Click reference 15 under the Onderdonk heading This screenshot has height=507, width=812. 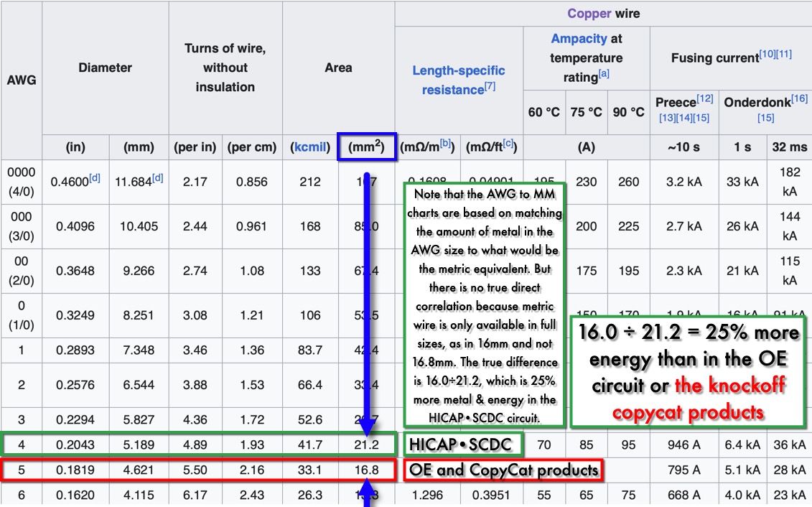click(x=765, y=118)
